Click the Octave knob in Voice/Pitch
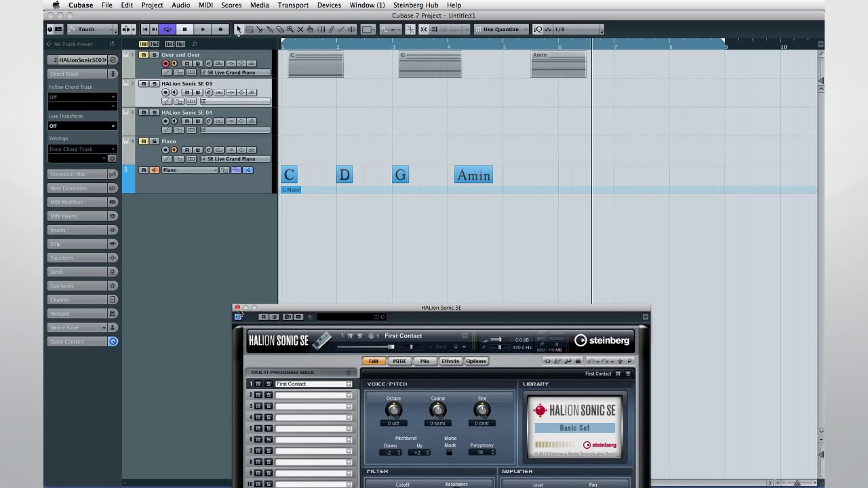This screenshot has width=868, height=488. (393, 409)
